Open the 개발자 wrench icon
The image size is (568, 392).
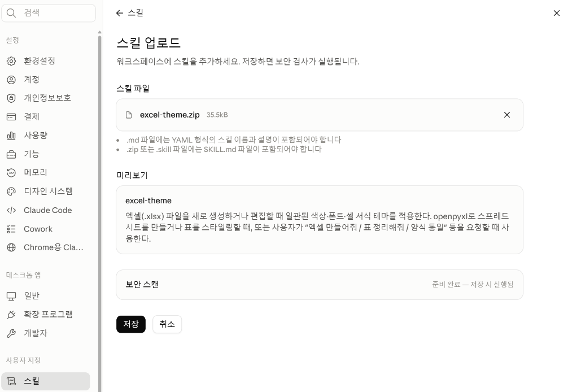coord(11,333)
